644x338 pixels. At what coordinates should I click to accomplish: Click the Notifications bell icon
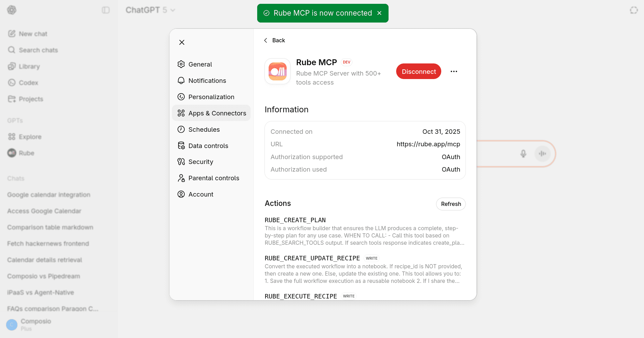(x=181, y=80)
